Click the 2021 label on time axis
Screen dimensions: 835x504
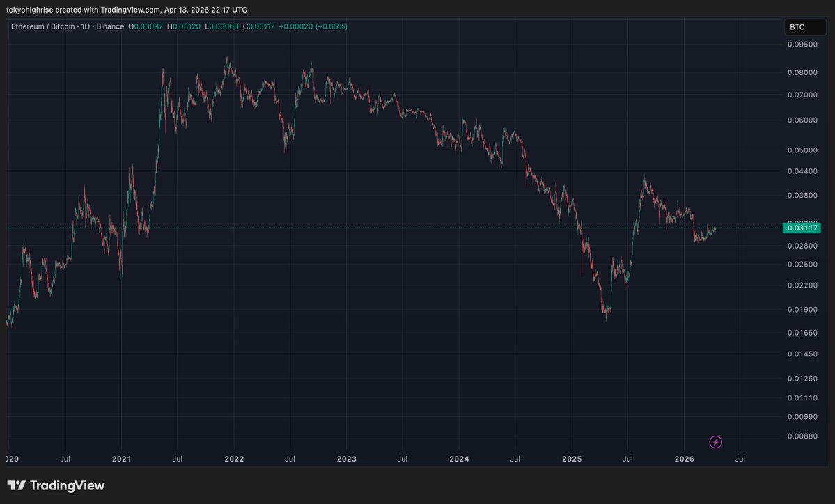121,459
